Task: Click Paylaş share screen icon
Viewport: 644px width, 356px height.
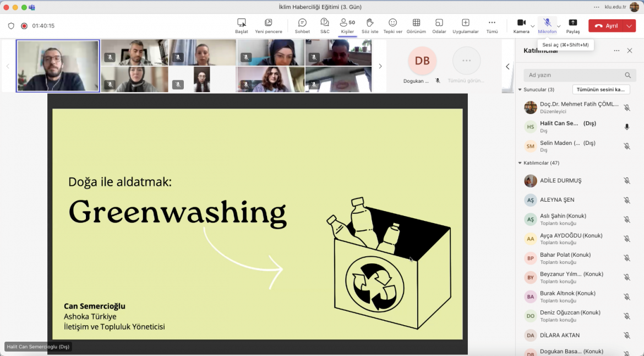Action: coord(573,25)
